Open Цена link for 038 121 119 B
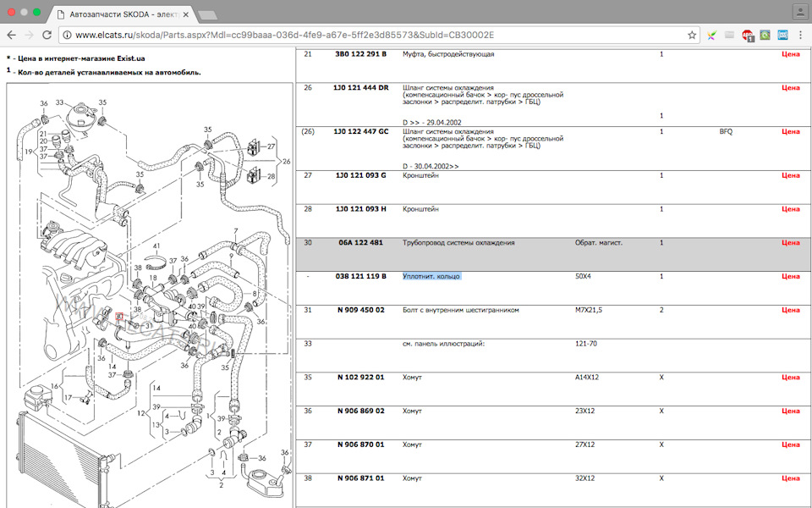812x508 pixels. coord(790,276)
